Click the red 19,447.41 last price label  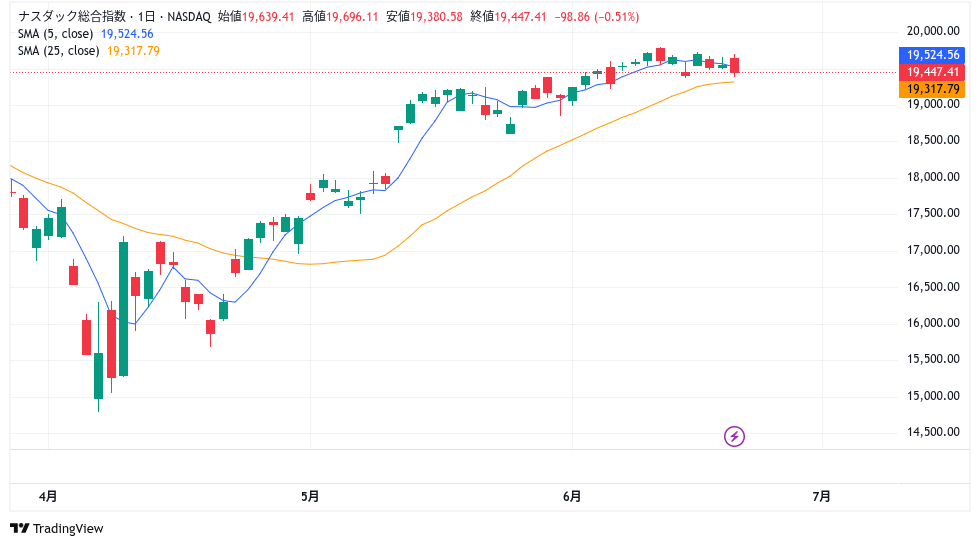(932, 72)
